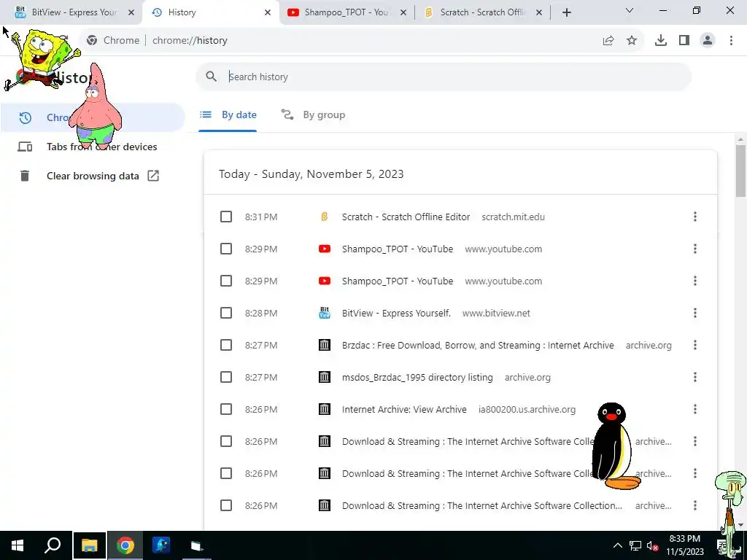Click the 8:31 PM timestamp
This screenshot has height=560, width=747.
261,217
